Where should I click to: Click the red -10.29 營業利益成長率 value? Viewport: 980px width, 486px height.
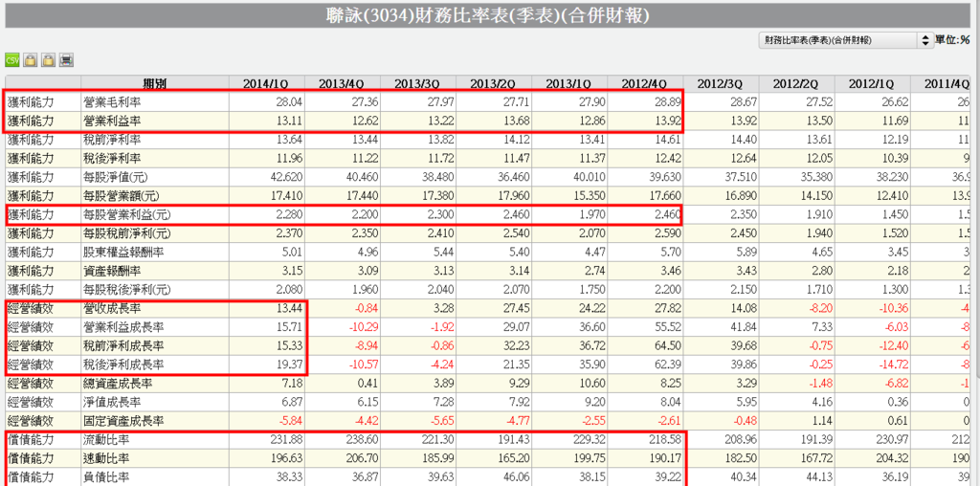365,327
